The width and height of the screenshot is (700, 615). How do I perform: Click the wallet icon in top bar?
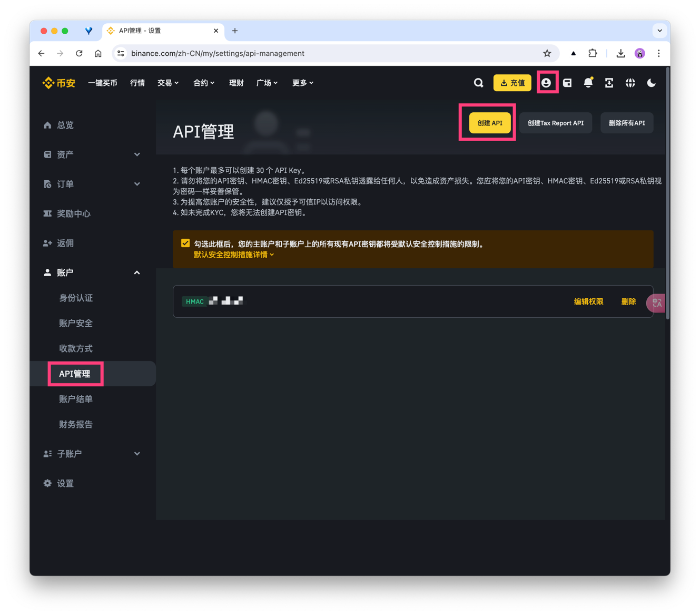click(567, 82)
